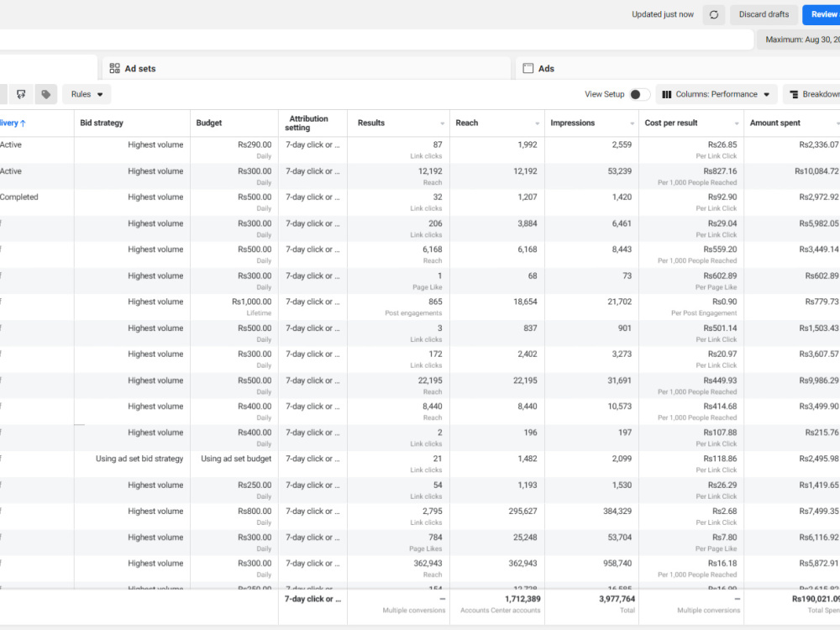Click the Rs92.90 Per Link Click cost
The height and width of the screenshot is (630, 840).
point(722,197)
